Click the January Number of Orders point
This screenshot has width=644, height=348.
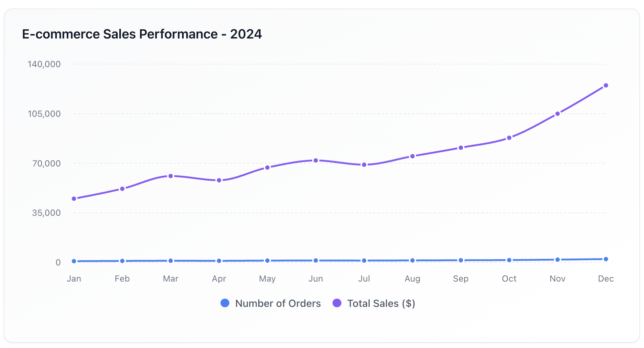tap(74, 261)
